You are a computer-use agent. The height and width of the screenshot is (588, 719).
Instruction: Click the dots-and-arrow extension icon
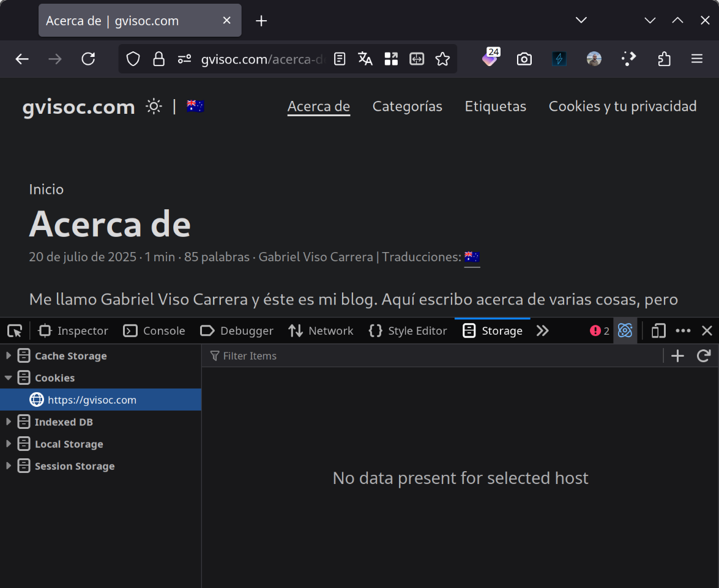[628, 59]
